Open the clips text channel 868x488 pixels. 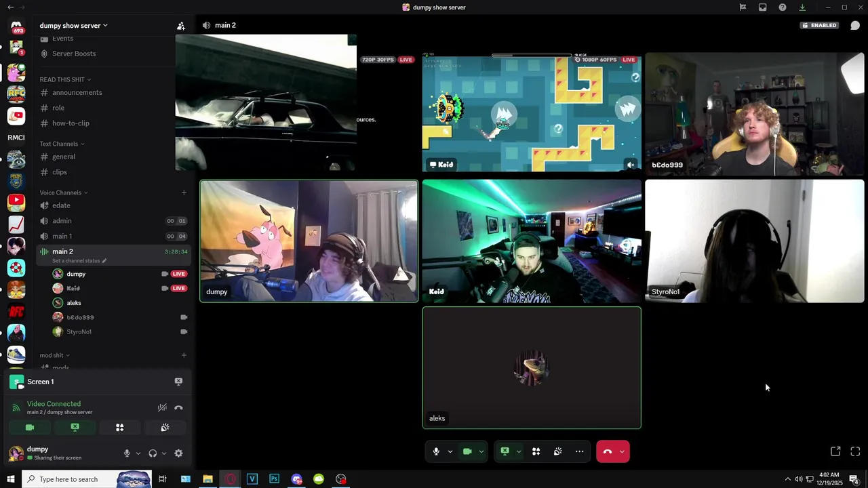pyautogui.click(x=113, y=172)
